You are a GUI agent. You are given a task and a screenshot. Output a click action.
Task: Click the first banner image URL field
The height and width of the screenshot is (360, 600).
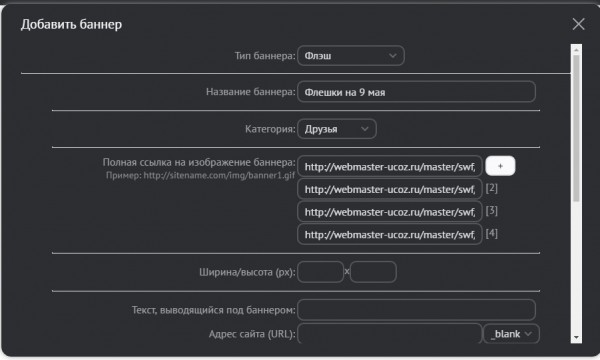point(390,167)
